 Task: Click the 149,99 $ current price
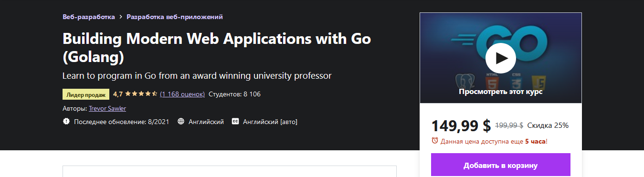pyautogui.click(x=461, y=125)
